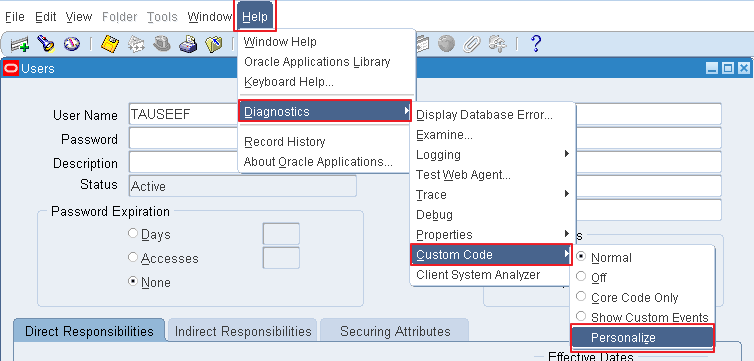Open the Window menu
The image size is (754, 361).
point(210,17)
